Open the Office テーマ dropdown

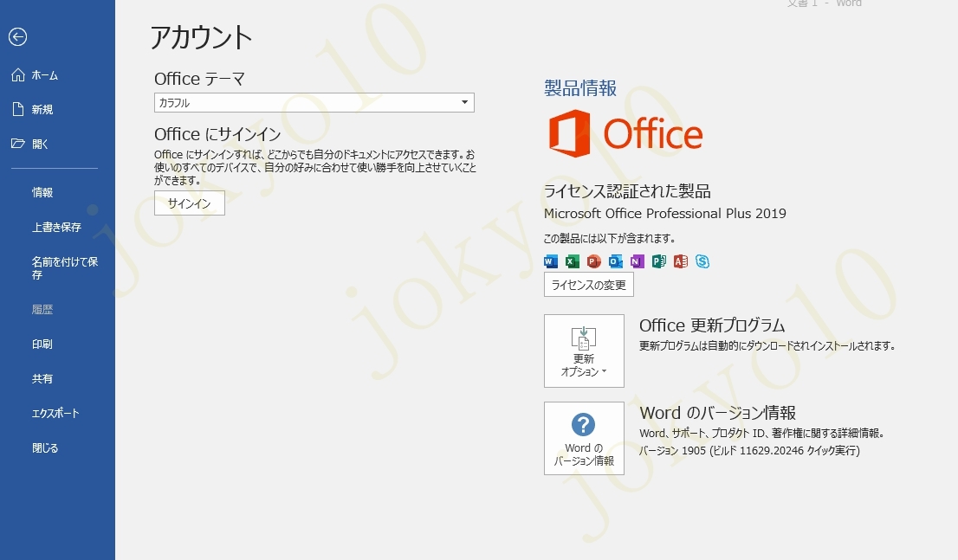[314, 103]
